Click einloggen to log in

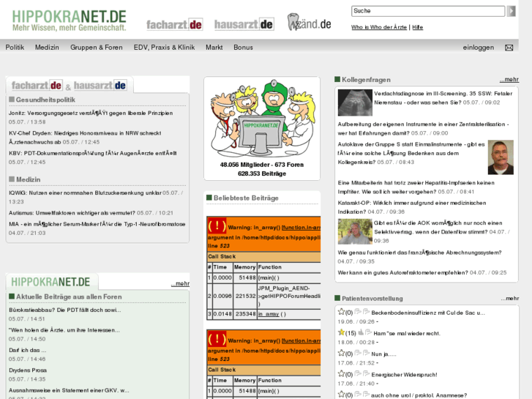pyautogui.click(x=479, y=47)
